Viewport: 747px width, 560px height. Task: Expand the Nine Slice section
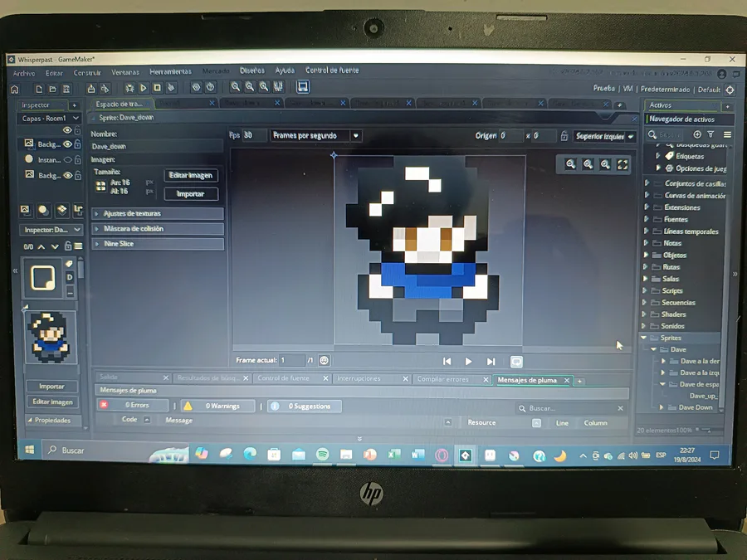tap(158, 244)
